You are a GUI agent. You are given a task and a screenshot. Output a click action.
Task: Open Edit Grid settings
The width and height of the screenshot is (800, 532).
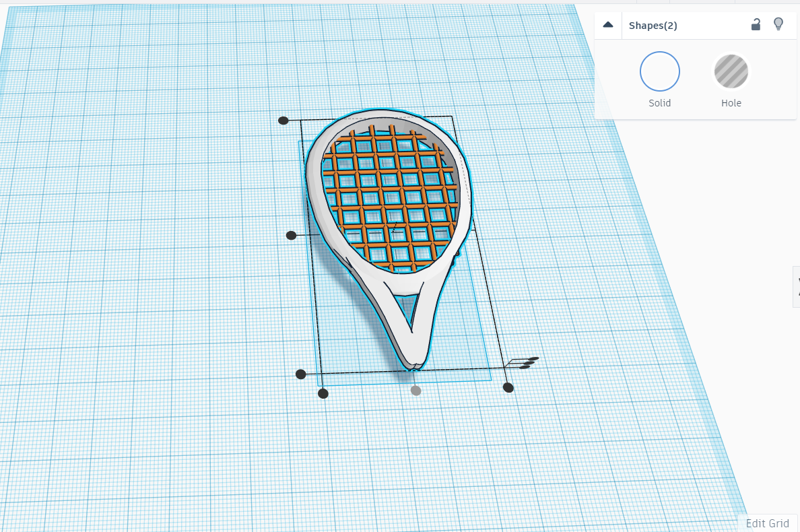[x=767, y=523]
